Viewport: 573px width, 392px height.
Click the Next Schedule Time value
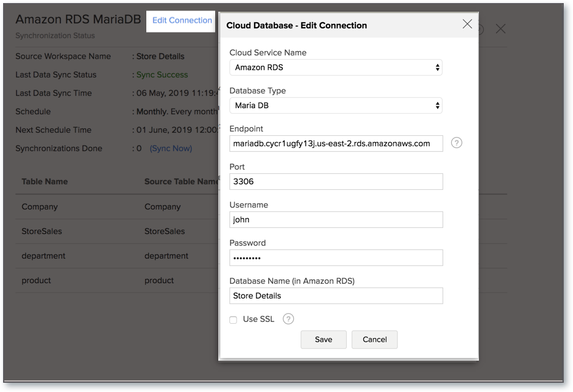(x=177, y=130)
